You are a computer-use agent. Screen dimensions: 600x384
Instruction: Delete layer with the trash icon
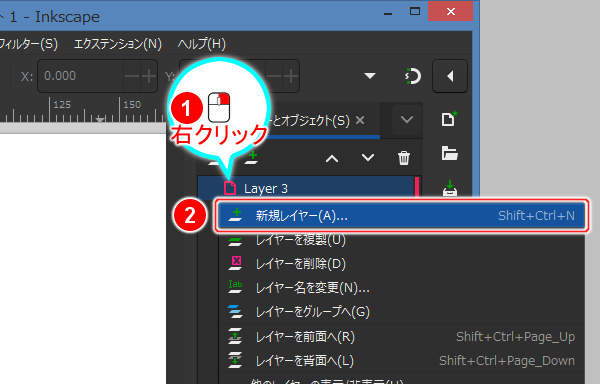click(x=404, y=158)
